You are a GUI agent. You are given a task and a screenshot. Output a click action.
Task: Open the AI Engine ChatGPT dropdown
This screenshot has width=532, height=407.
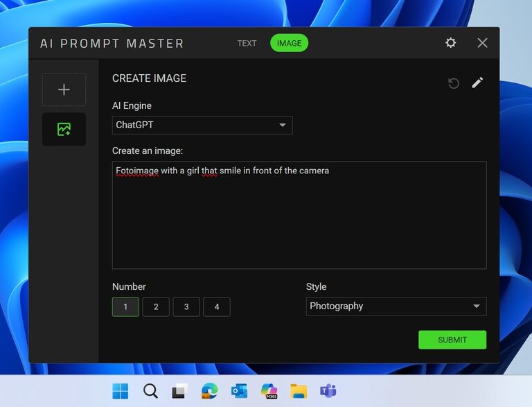[202, 125]
